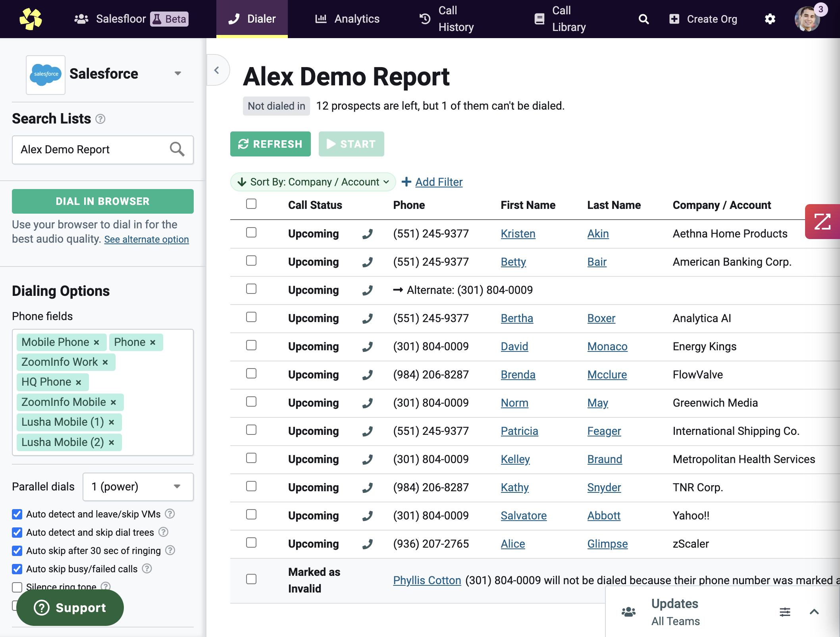
Task: Open Updates filter settings icon
Action: click(x=785, y=612)
